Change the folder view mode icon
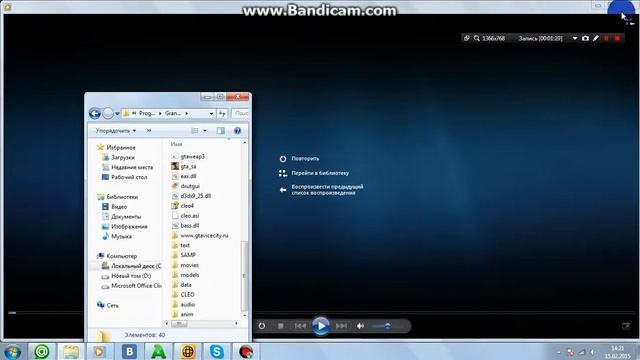Image resolution: width=640 pixels, height=360 pixels. tap(195, 131)
